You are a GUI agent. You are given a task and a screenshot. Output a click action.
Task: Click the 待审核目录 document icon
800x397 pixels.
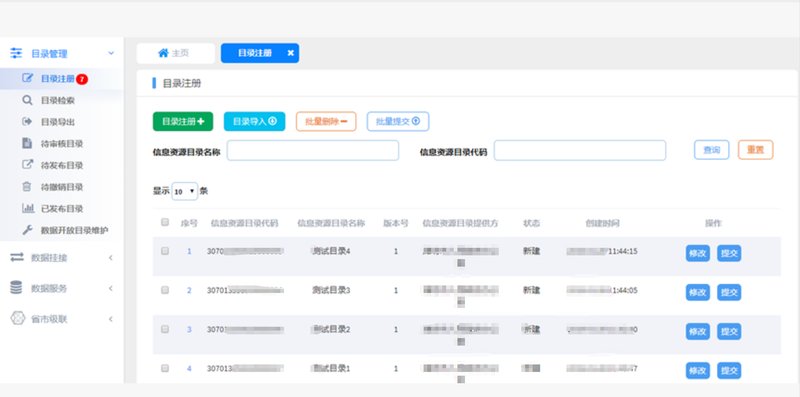(28, 143)
